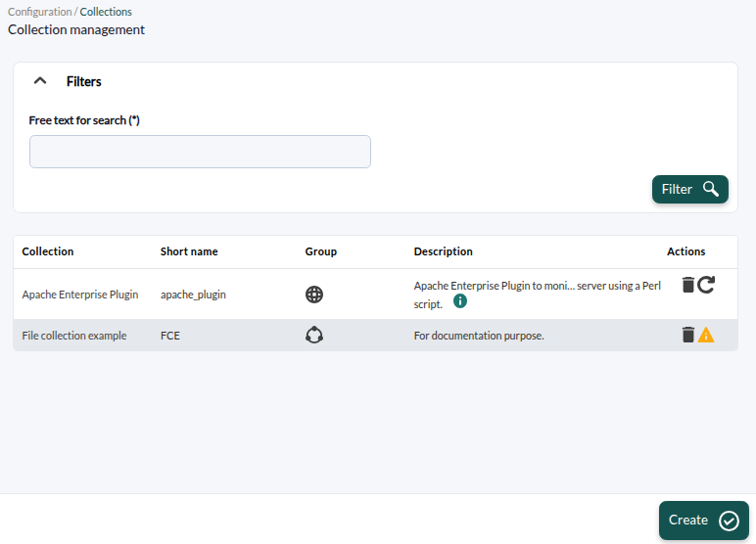Click the group icon in FCE row
Image resolution: width=756 pixels, height=544 pixels.
click(x=314, y=335)
